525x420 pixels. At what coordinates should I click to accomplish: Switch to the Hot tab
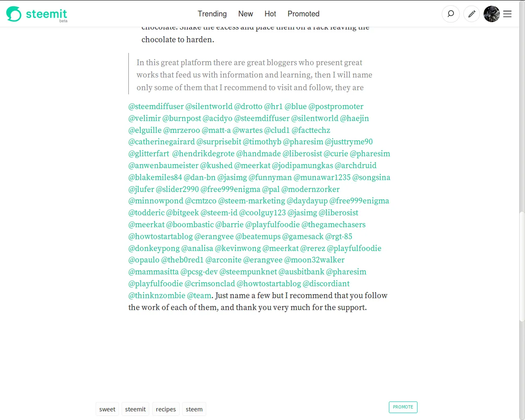point(270,14)
